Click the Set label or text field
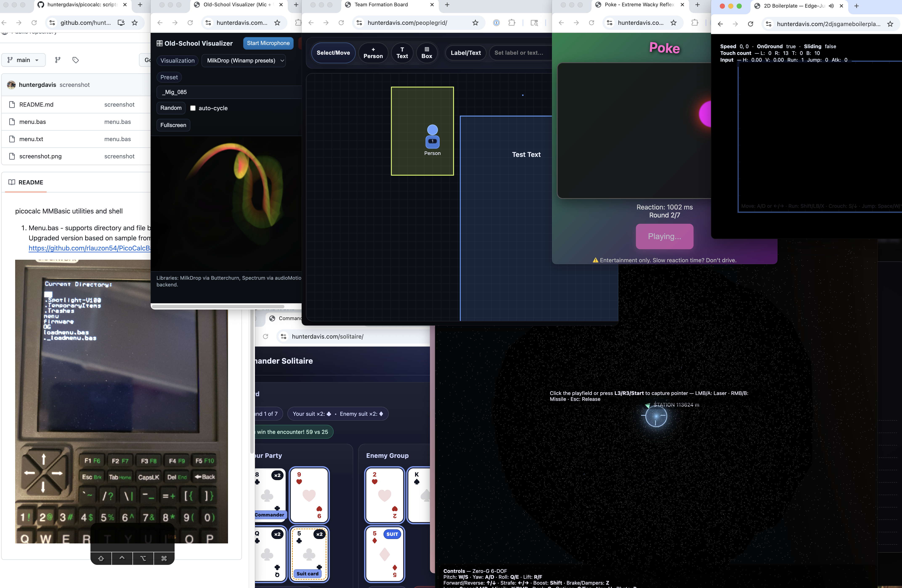The height and width of the screenshot is (588, 902). 519,53
